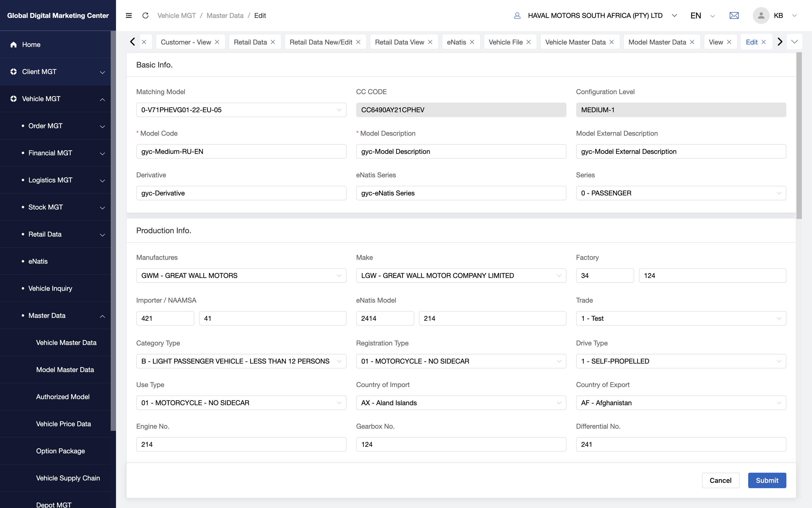
Task: Open Use Type dropdown
Action: (241, 403)
